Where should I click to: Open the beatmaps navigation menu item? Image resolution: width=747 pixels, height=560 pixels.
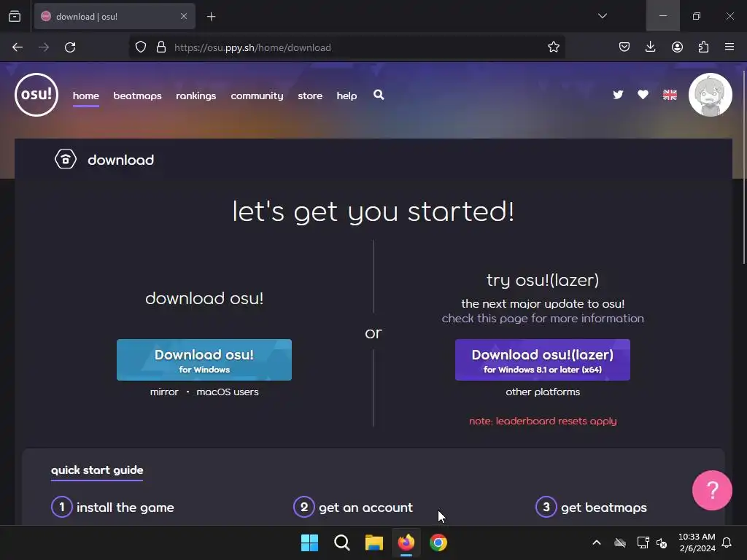coord(137,96)
